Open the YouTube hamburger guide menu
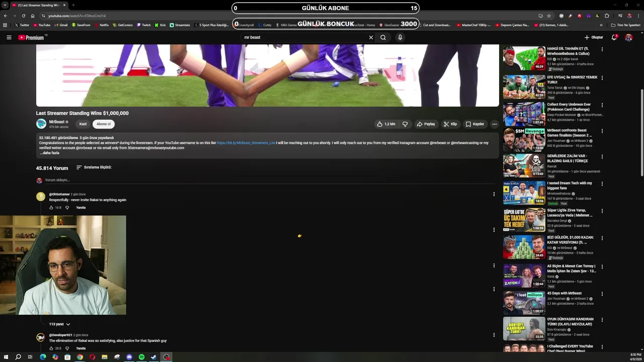Screen dimensions: 644x362 coord(9,37)
